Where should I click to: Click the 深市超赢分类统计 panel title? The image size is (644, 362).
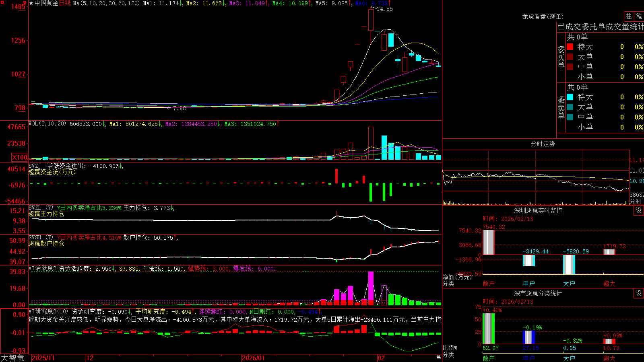click(x=538, y=293)
